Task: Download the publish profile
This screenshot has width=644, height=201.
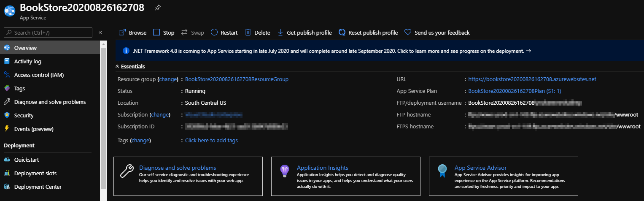Action: tap(304, 33)
